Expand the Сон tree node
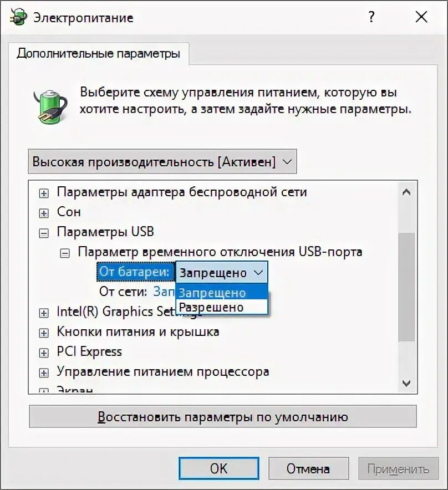The image size is (448, 490). [x=44, y=213]
